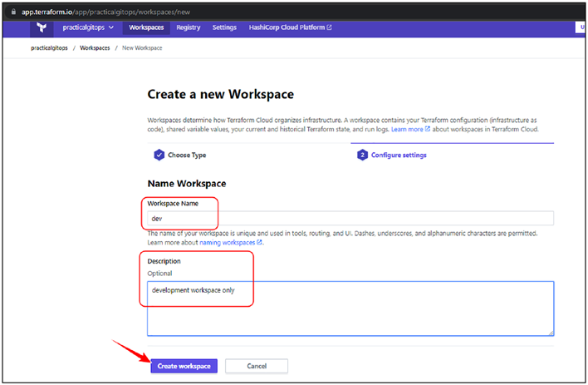The height and width of the screenshot is (385, 588).
Task: Click the practicalgitops breadcrumb
Action: [x=49, y=48]
